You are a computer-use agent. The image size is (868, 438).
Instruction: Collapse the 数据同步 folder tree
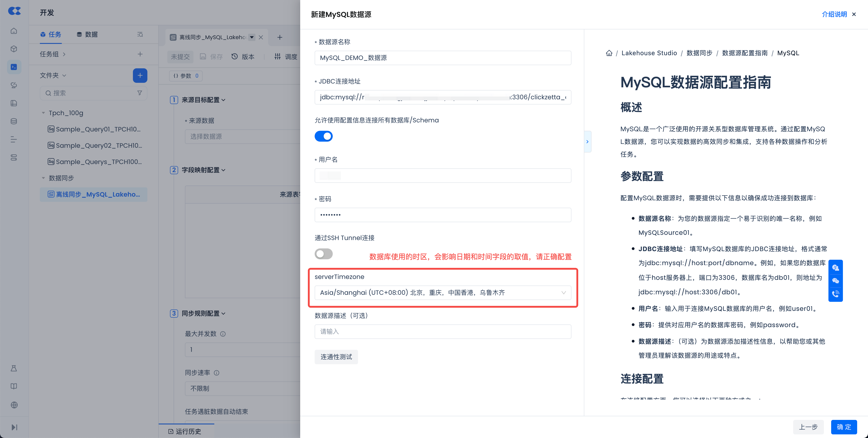(x=43, y=178)
